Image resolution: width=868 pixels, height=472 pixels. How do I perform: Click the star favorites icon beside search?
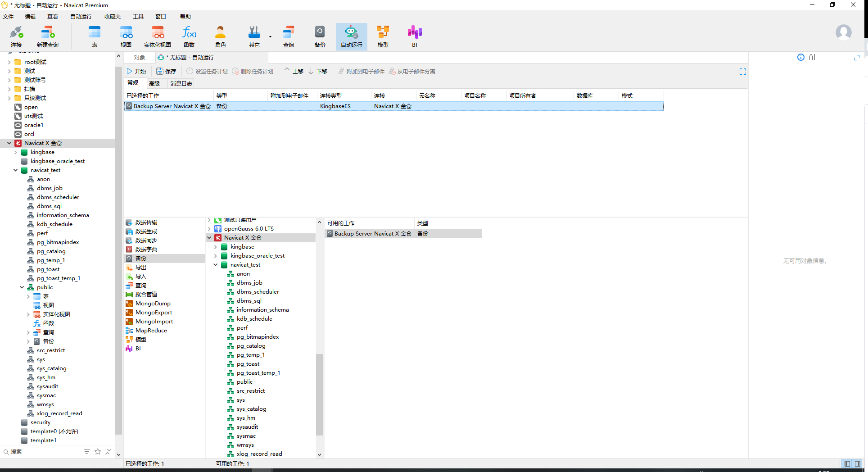point(98,452)
